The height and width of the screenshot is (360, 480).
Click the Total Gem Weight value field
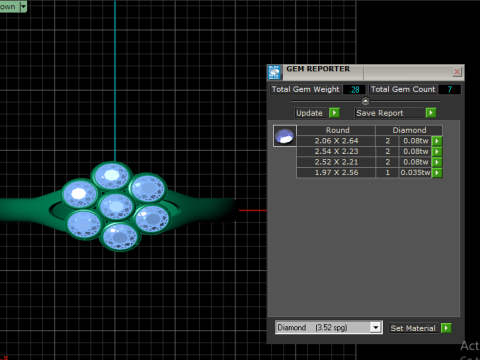354,90
